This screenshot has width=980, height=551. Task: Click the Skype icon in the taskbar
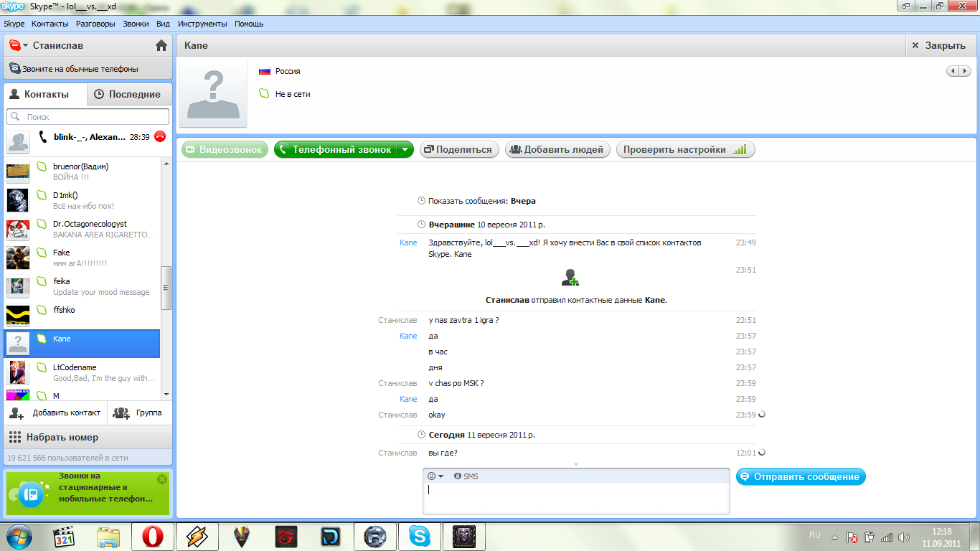pyautogui.click(x=419, y=536)
